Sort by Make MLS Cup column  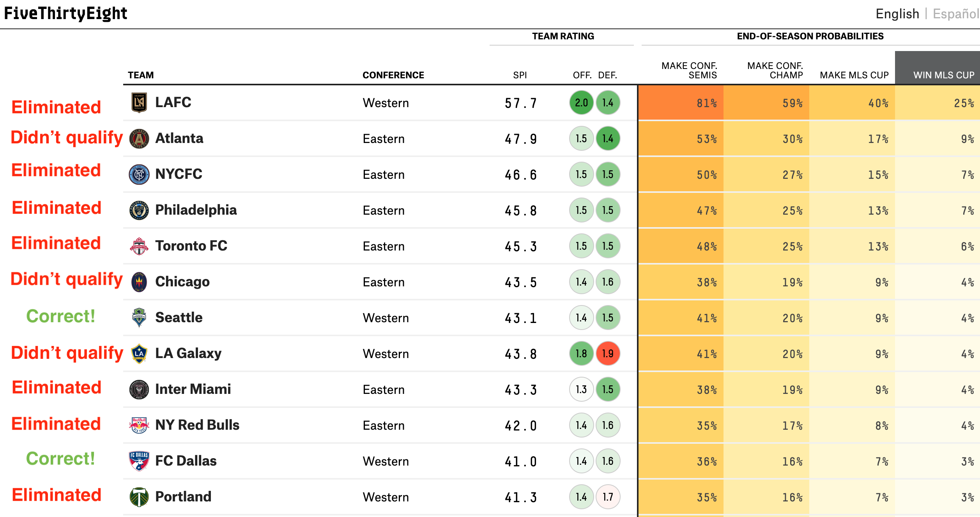click(854, 75)
